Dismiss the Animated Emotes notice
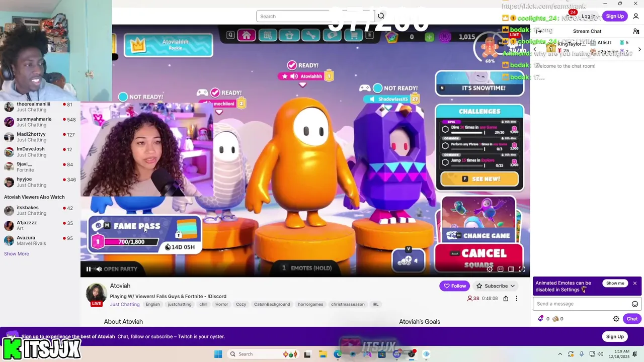 pos(635,283)
